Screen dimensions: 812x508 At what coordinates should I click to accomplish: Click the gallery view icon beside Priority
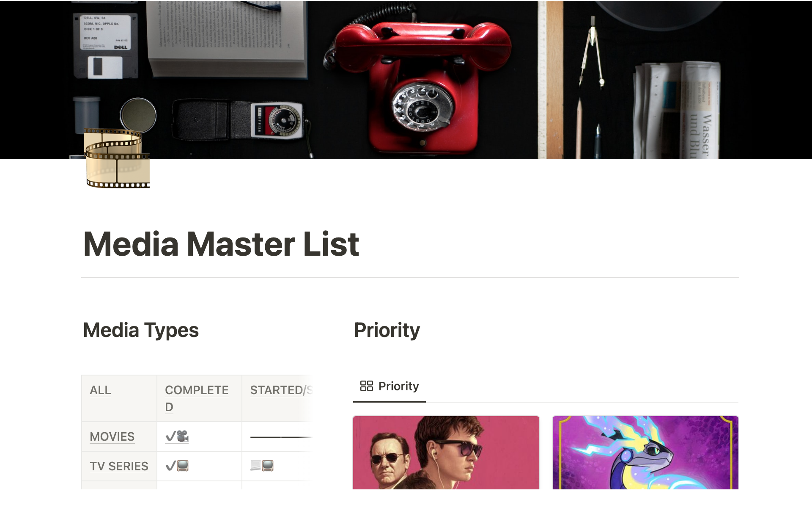pos(366,386)
